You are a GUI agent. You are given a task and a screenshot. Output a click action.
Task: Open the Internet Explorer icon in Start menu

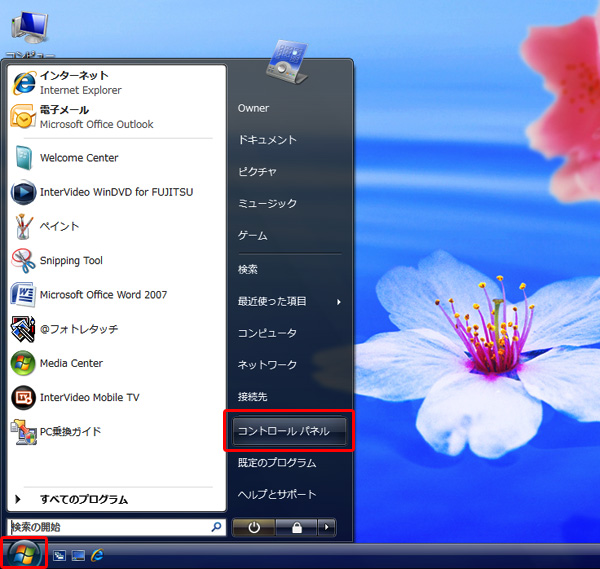[x=24, y=83]
